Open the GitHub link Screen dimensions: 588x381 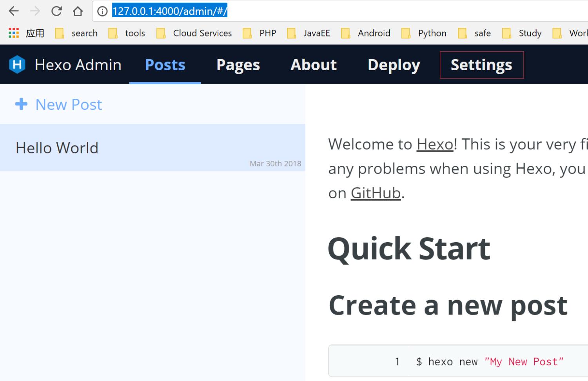pos(375,193)
